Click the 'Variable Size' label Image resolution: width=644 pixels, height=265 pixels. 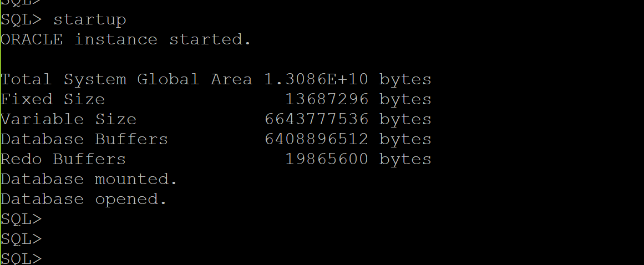click(69, 119)
